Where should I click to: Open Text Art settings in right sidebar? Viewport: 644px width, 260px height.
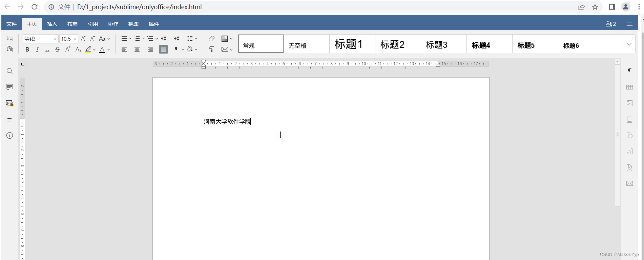coord(629,167)
